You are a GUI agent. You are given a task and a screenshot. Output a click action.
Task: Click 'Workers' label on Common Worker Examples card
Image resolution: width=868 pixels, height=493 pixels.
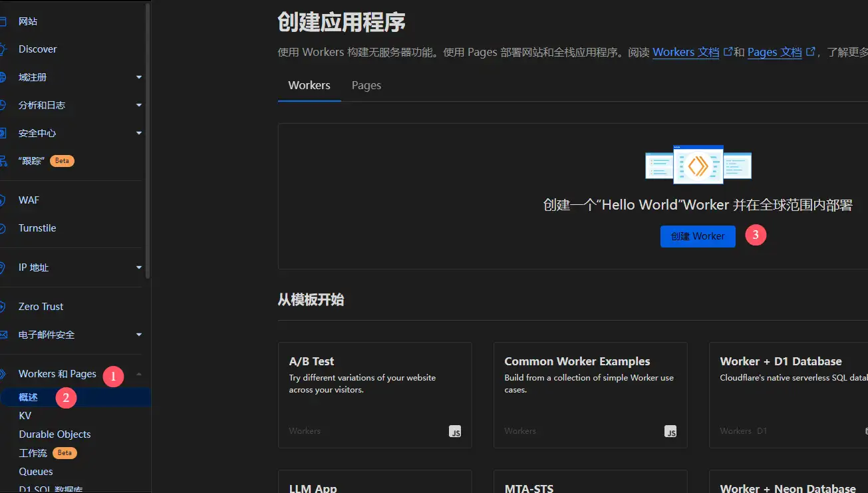click(520, 431)
